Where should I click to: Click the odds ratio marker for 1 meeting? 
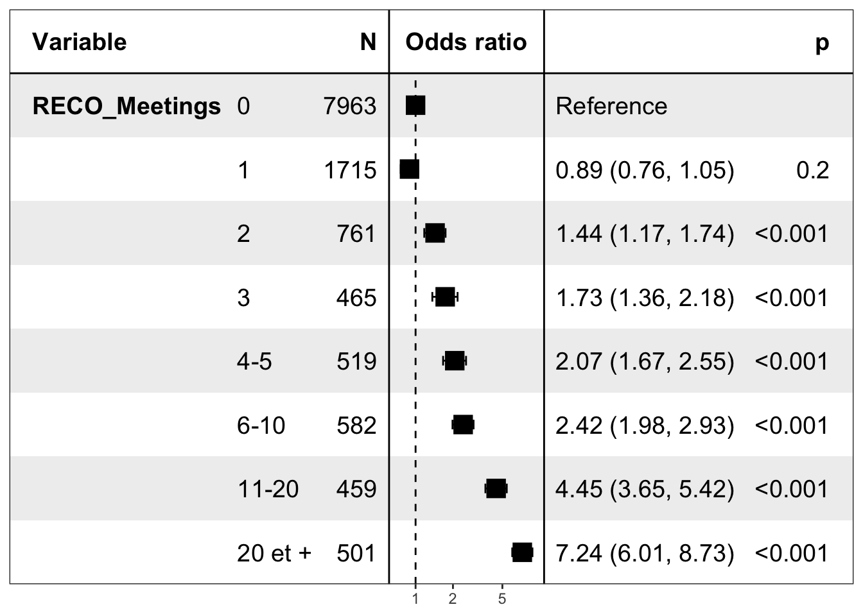click(x=410, y=169)
